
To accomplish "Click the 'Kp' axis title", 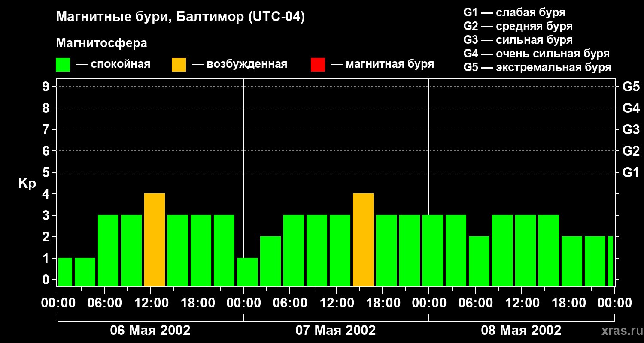I will pos(27,184).
